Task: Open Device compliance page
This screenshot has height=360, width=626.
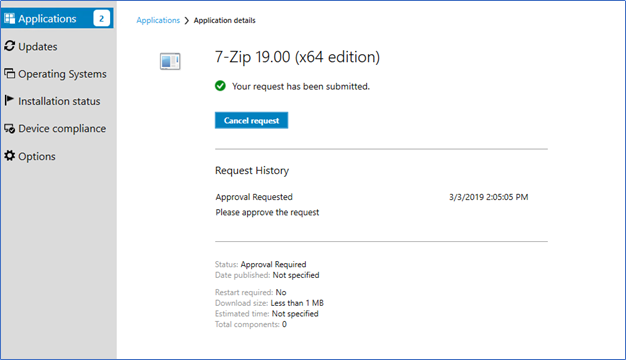Action: click(x=62, y=129)
